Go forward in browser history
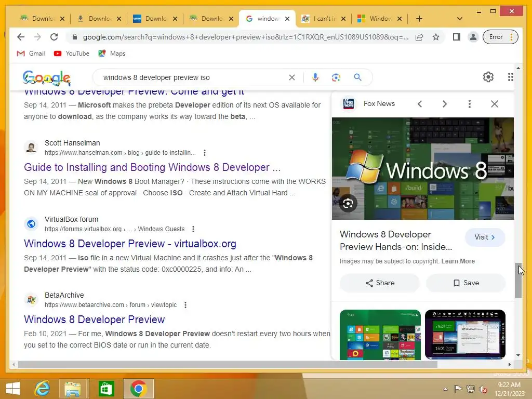This screenshot has height=399, width=532. click(37, 37)
